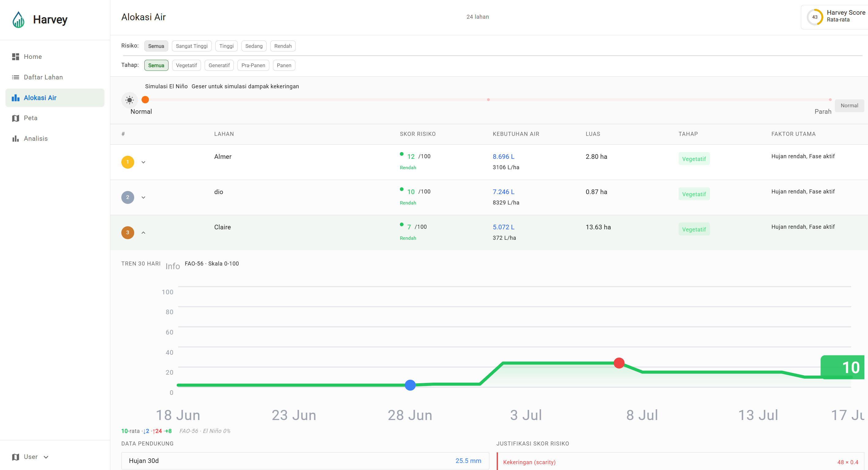Click the Harvey water-drop logo
Viewport: 868px width, 470px height.
pos(18,20)
